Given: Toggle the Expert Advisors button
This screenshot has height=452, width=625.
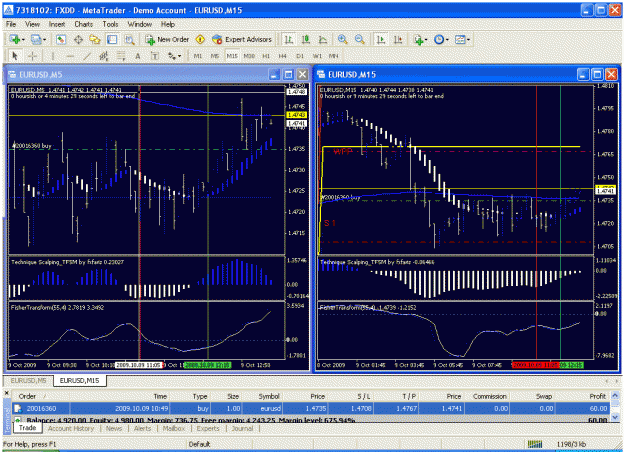Looking at the screenshot, I should (x=242, y=39).
